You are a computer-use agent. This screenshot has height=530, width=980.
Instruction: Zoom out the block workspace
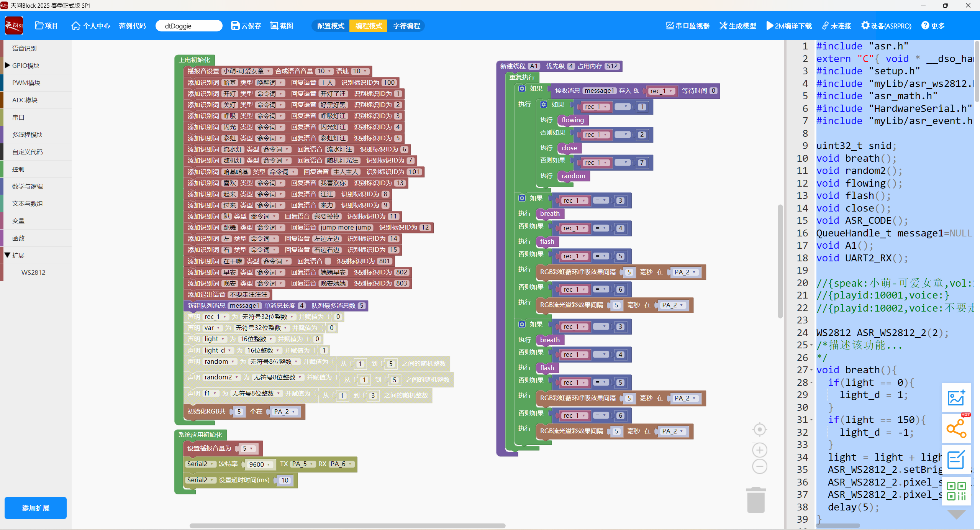(x=759, y=466)
